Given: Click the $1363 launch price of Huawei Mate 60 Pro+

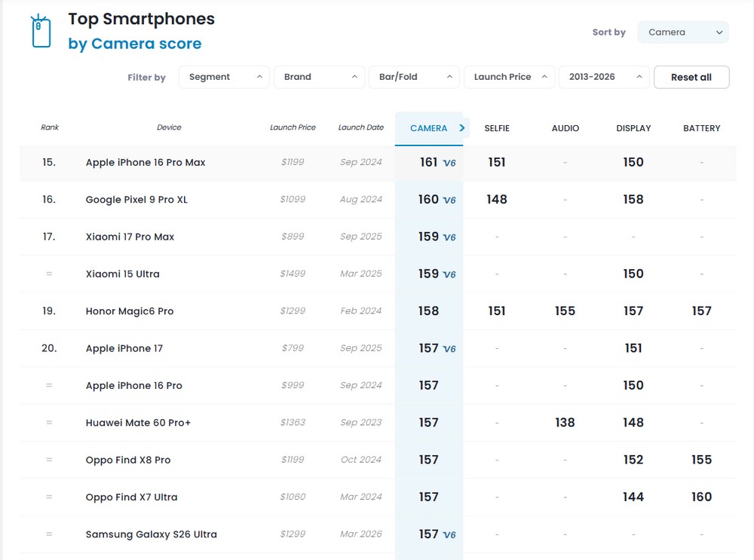Looking at the screenshot, I should pos(293,423).
